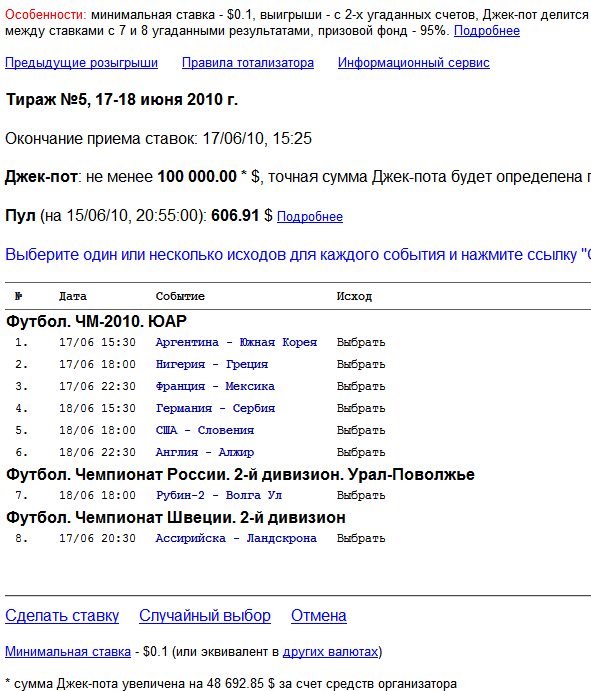Click the Чемпионат России 2-й дивизион heading
The width and height of the screenshot is (591, 691).
241,475
